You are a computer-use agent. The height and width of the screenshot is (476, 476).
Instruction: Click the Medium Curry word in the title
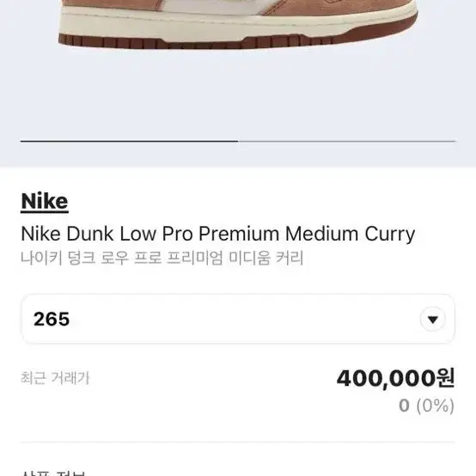click(x=350, y=234)
